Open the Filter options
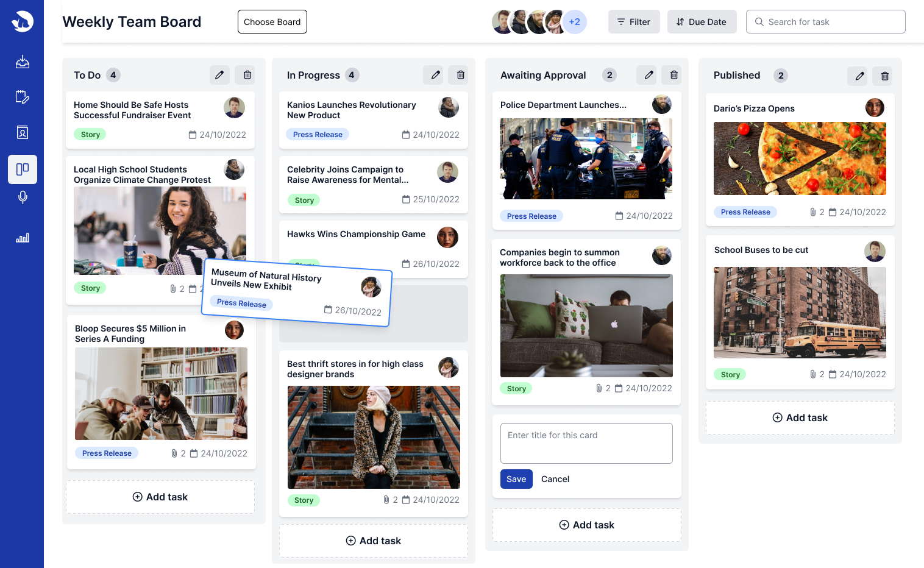Image resolution: width=924 pixels, height=568 pixels. pos(634,22)
